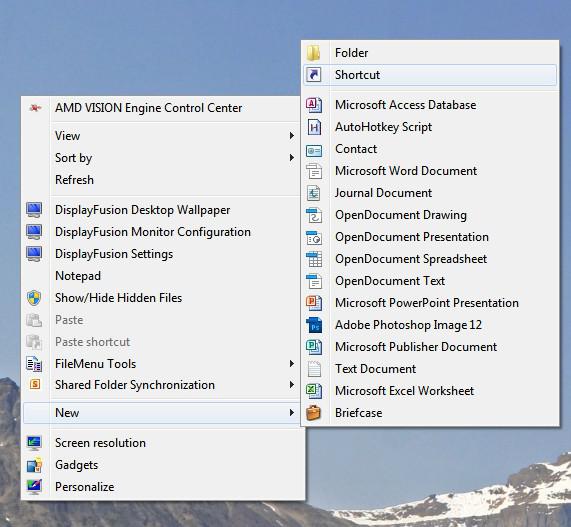Click the Journal Document label
Screen dimensions: 571x527
coord(383,193)
